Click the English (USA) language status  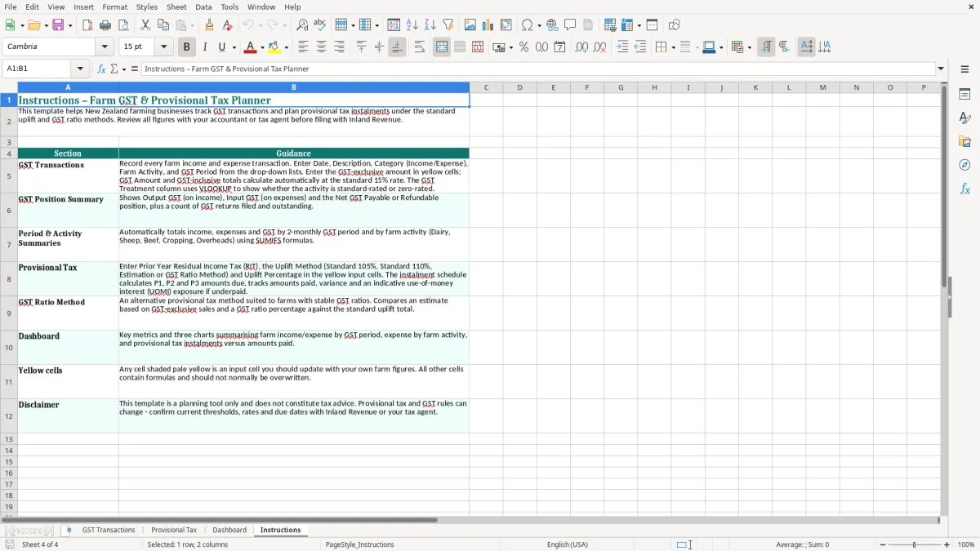[568, 544]
